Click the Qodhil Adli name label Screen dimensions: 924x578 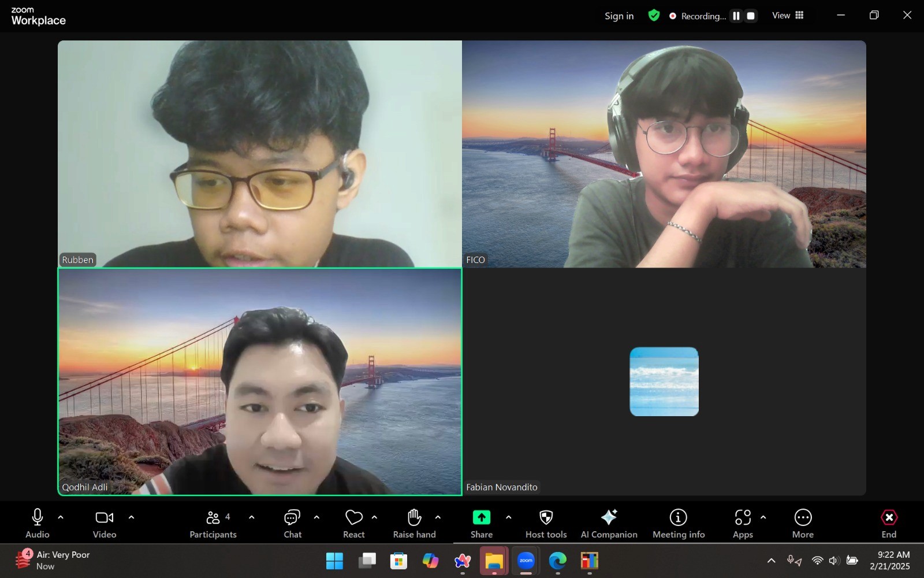click(85, 487)
